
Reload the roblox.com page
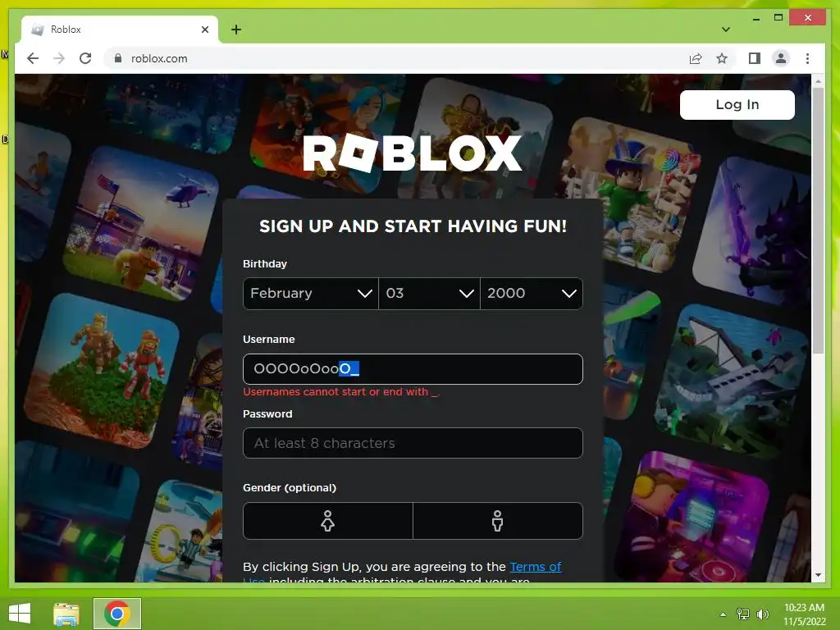(x=85, y=58)
